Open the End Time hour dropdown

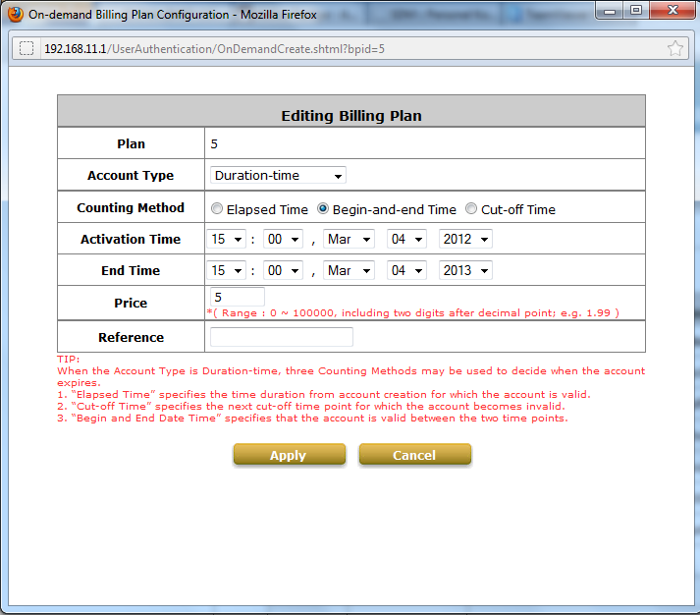tap(227, 271)
